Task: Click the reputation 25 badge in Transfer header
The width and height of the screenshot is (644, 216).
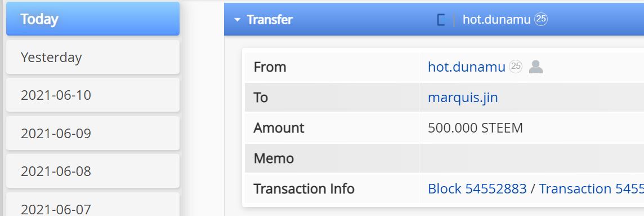Action: pos(541,19)
